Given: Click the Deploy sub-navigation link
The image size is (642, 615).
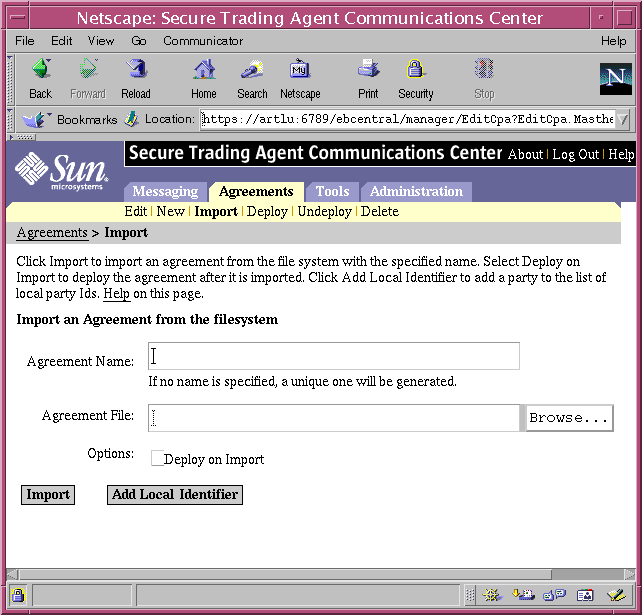Looking at the screenshot, I should pyautogui.click(x=267, y=211).
